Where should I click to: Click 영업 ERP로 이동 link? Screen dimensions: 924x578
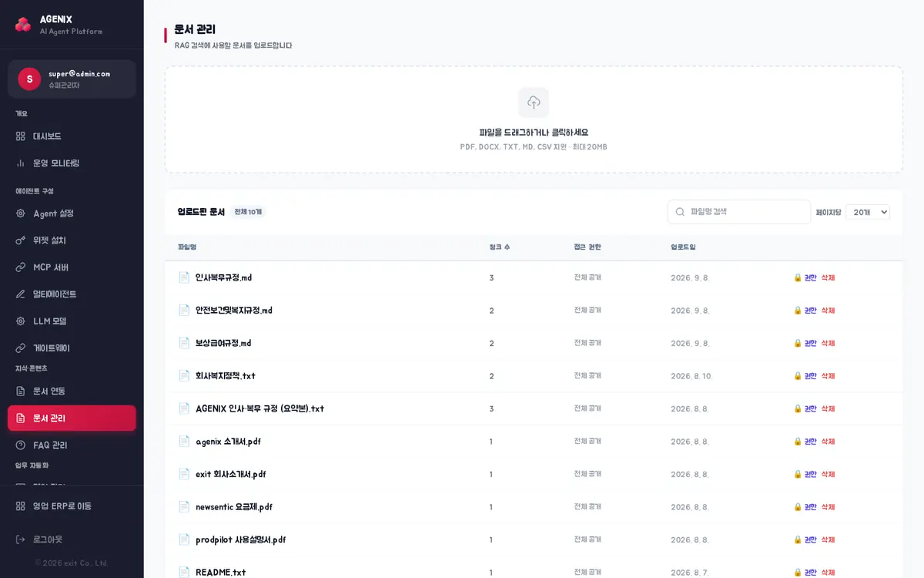pos(72,506)
